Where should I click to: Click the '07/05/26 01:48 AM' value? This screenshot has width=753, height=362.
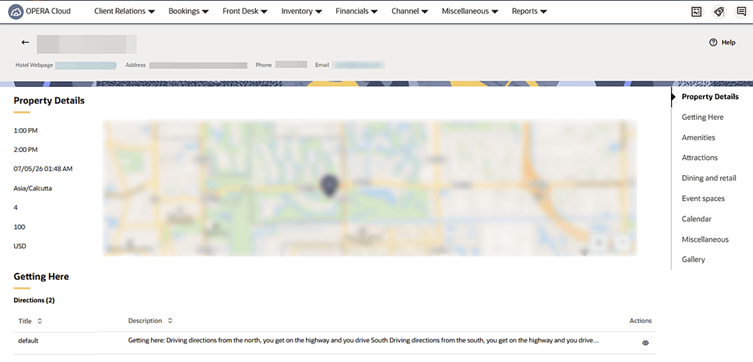pyautogui.click(x=43, y=169)
